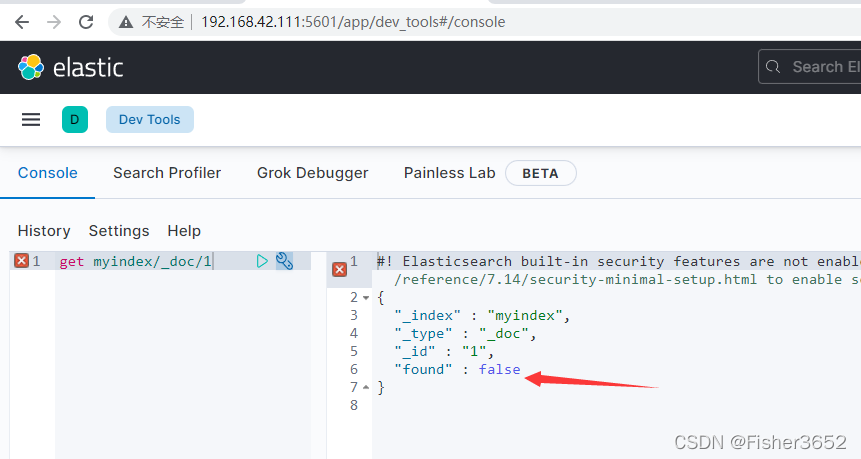Go back using browser back arrow

pos(22,22)
